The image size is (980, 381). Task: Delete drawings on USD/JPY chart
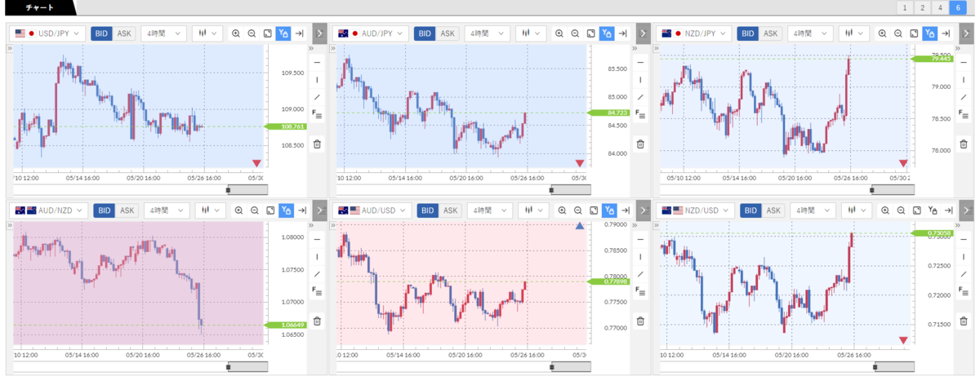317,144
